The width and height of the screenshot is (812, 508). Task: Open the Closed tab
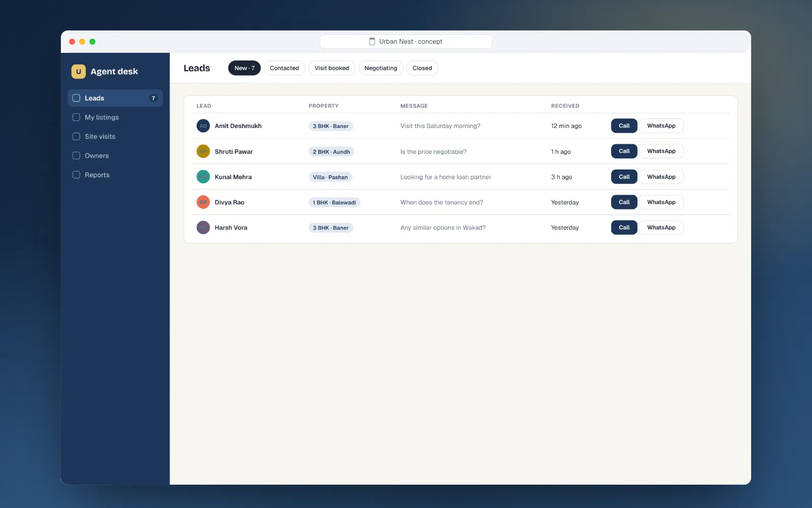(422, 68)
